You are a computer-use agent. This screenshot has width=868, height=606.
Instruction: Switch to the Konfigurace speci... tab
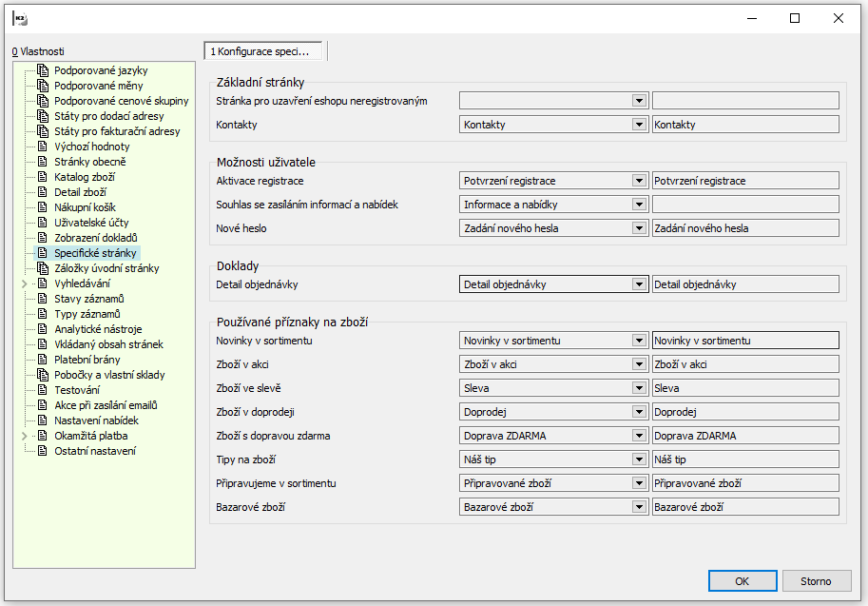(x=263, y=51)
